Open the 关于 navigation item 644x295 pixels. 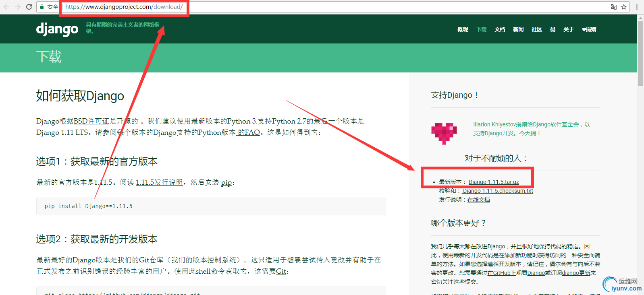[x=569, y=29]
